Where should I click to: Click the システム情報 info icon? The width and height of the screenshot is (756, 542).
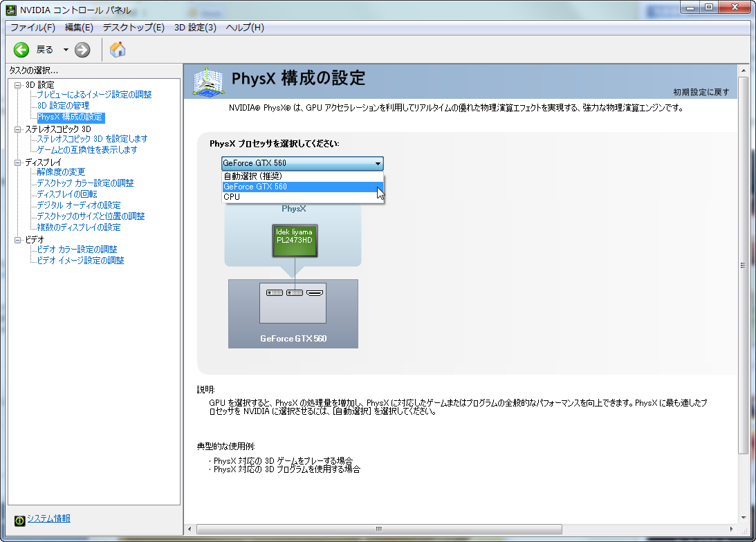(x=20, y=521)
